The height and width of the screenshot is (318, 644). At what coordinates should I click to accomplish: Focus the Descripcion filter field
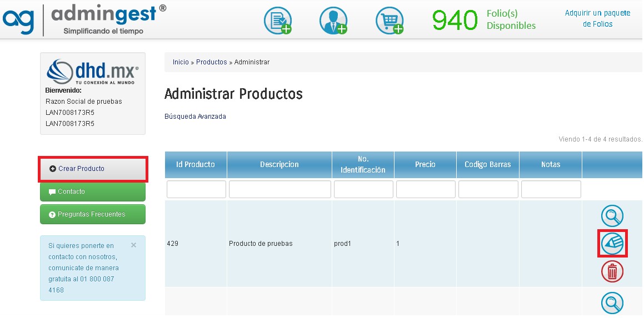tap(279, 189)
